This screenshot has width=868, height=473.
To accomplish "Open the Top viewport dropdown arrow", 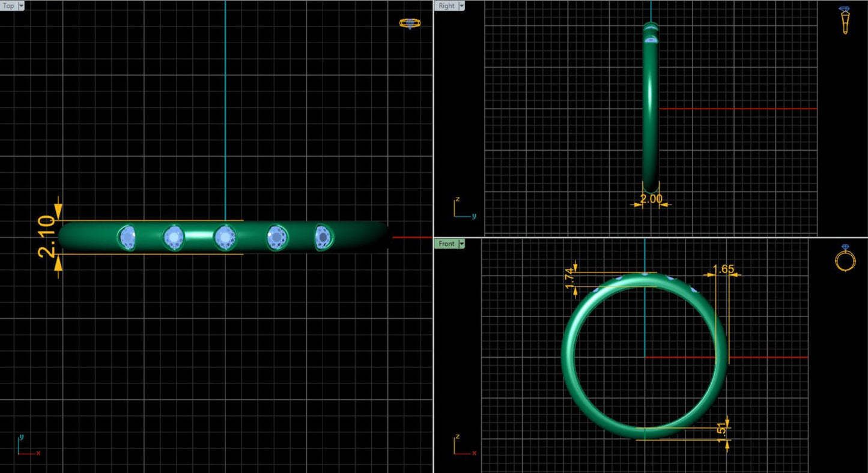I will [22, 5].
